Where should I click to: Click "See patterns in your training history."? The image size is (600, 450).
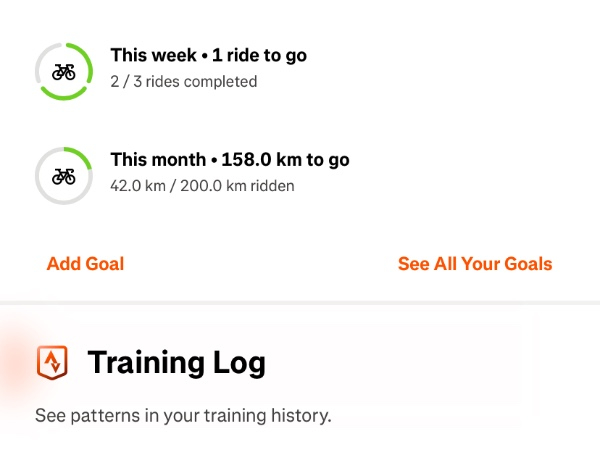tap(183, 416)
